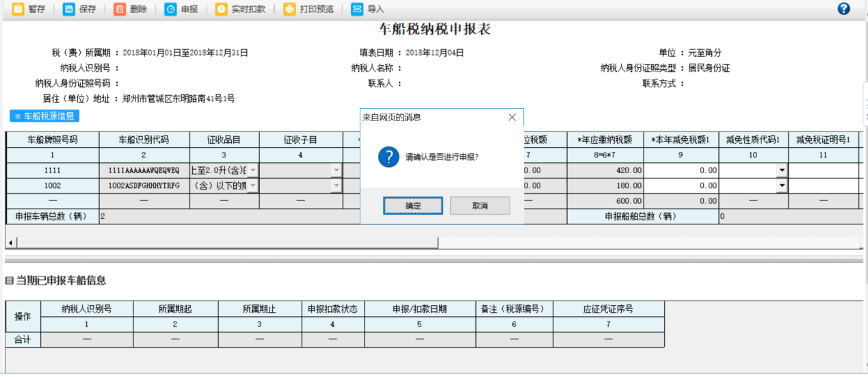
Task: Open the help question mark icon
Action: 844,9
